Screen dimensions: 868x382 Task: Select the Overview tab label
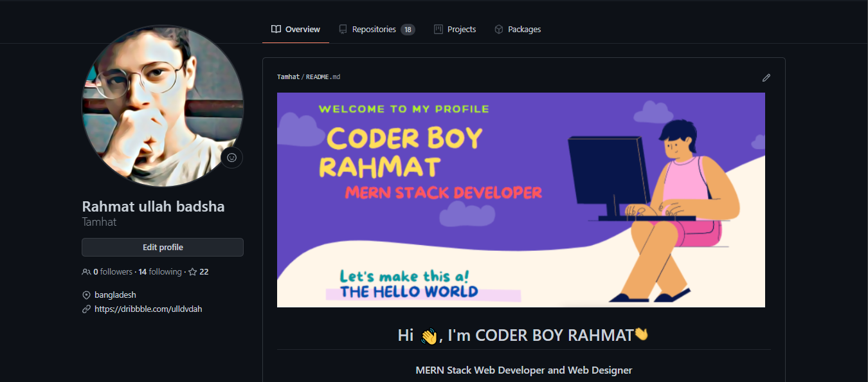click(x=302, y=30)
